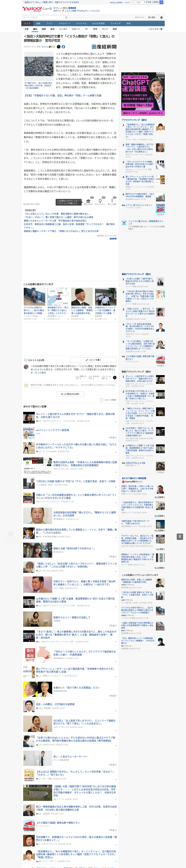Open ranking item 1 「放送事故かと」

coord(140,131)
